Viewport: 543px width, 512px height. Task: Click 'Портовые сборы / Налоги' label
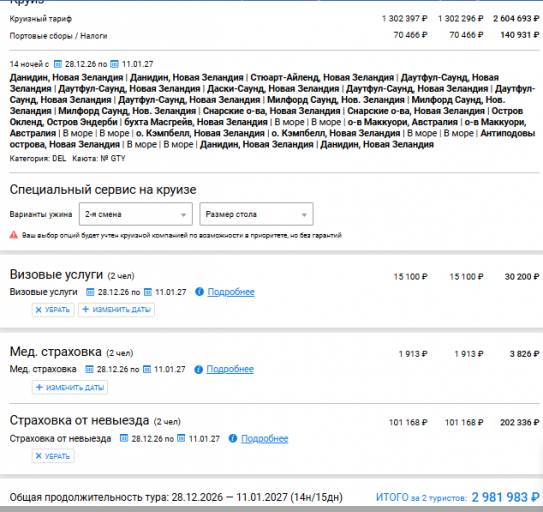pyautogui.click(x=58, y=36)
